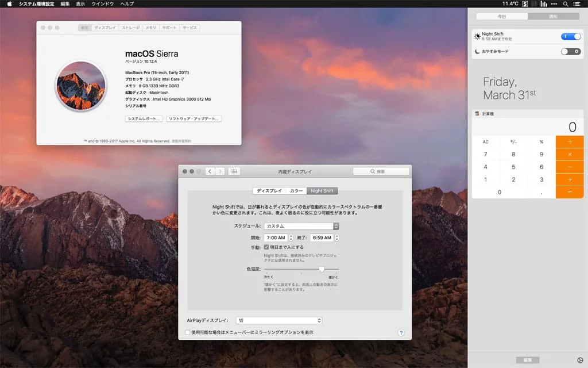Open Notification Center settings gear
Image resolution: width=588 pixels, height=368 pixels.
(x=580, y=360)
